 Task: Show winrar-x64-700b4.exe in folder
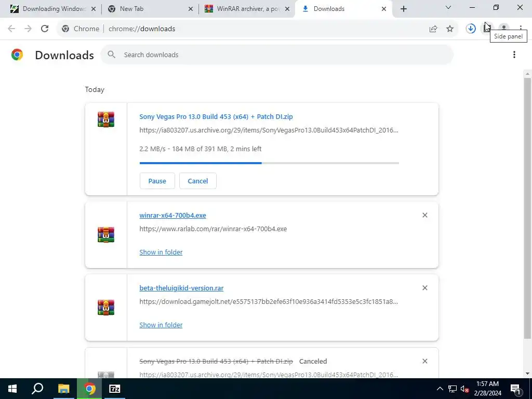point(161,252)
